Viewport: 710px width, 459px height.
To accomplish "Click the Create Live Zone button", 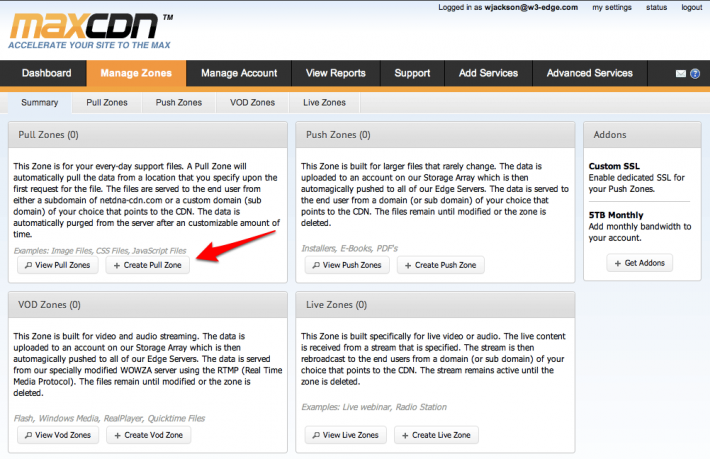I will (x=437, y=435).
